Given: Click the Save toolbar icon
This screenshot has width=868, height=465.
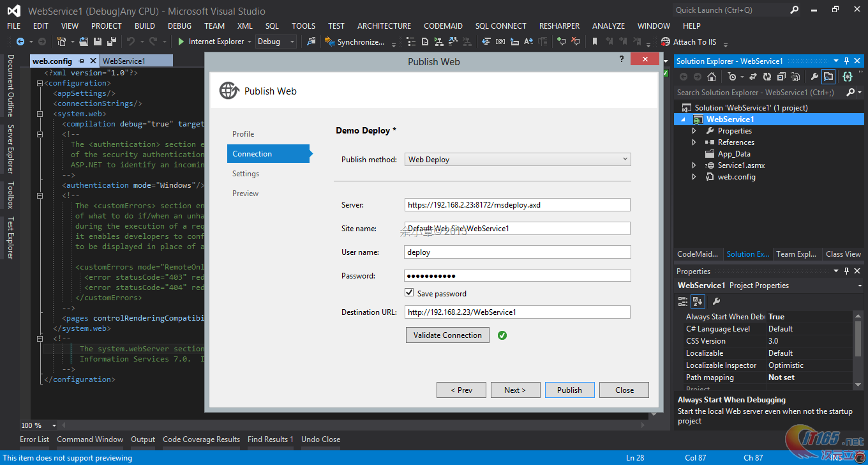Looking at the screenshot, I should pos(98,42).
